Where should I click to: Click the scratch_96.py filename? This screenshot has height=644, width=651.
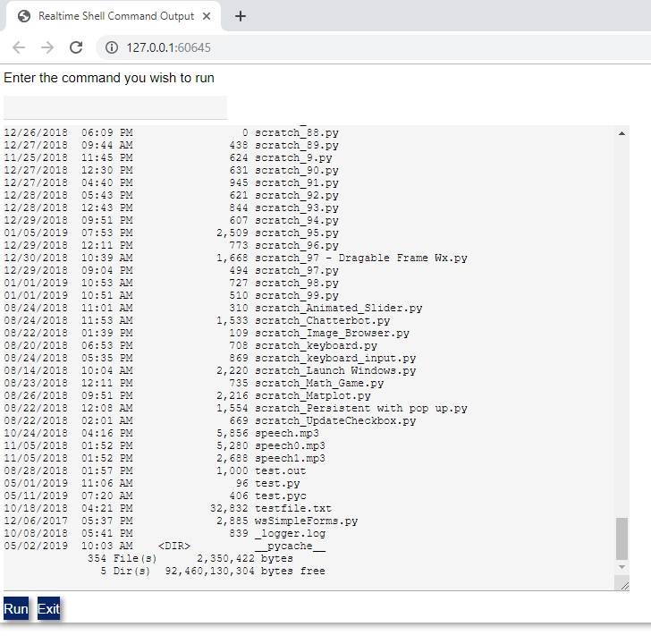pos(297,245)
